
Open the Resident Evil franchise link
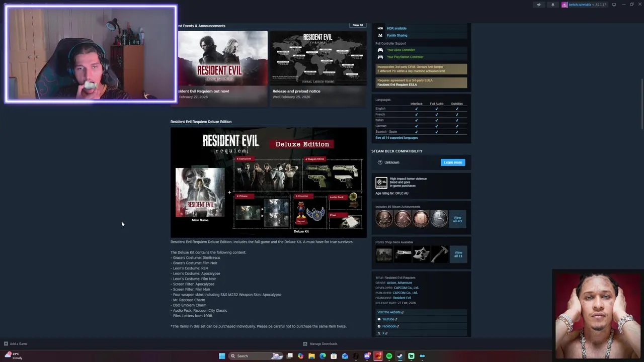tap(402, 298)
